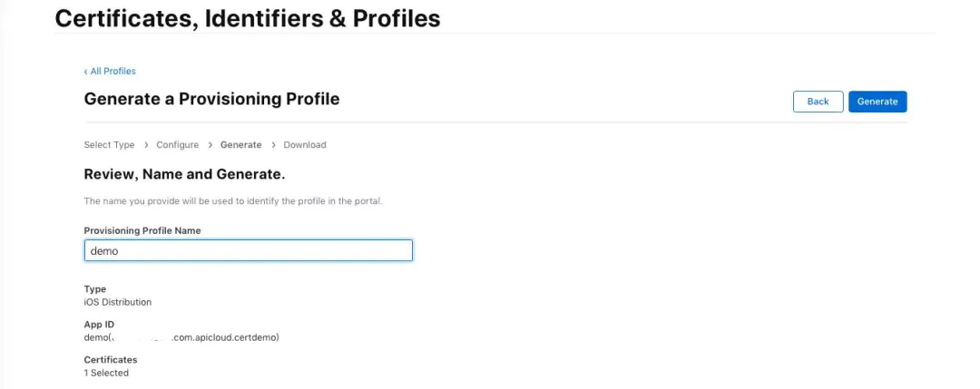Click the profile name description text
The height and width of the screenshot is (389, 980).
coord(232,200)
